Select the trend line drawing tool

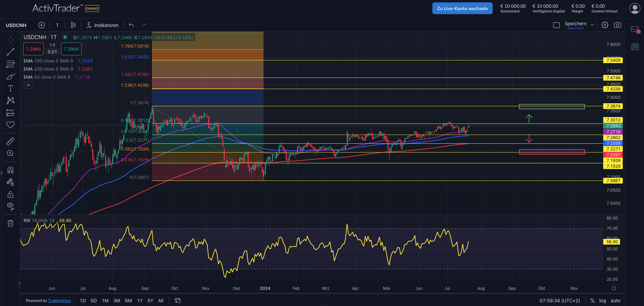pos(10,51)
